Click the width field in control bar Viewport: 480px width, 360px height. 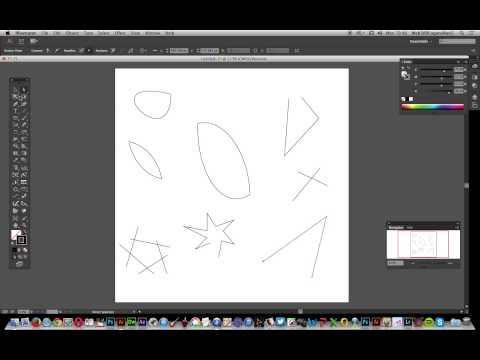[239, 51]
